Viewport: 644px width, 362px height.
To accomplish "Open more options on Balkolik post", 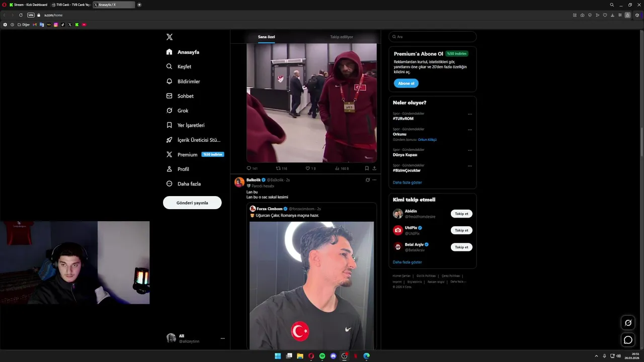I will click(374, 180).
